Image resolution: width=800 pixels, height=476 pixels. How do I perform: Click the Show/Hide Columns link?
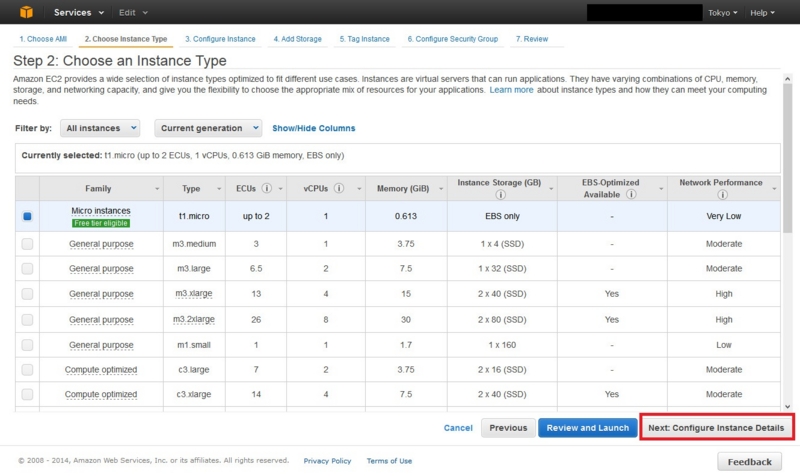coord(314,128)
